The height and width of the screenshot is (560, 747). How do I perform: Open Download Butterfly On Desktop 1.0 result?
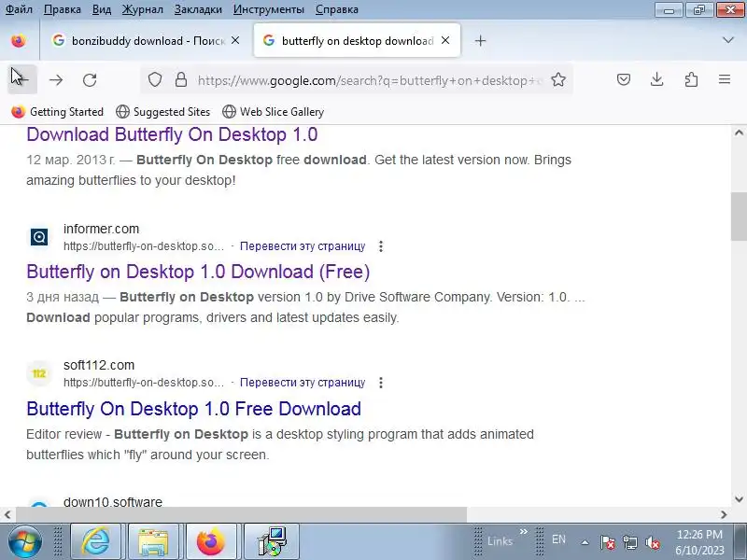(x=172, y=134)
